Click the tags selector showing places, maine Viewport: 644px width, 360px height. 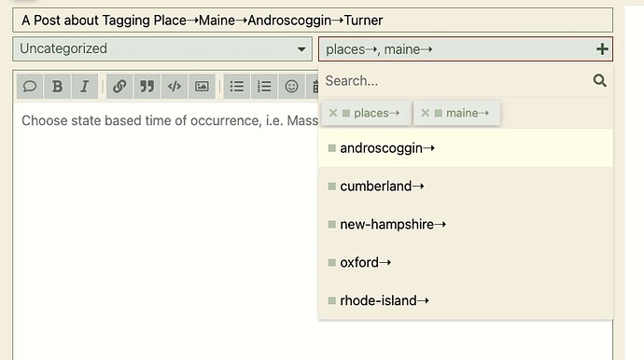(x=466, y=49)
